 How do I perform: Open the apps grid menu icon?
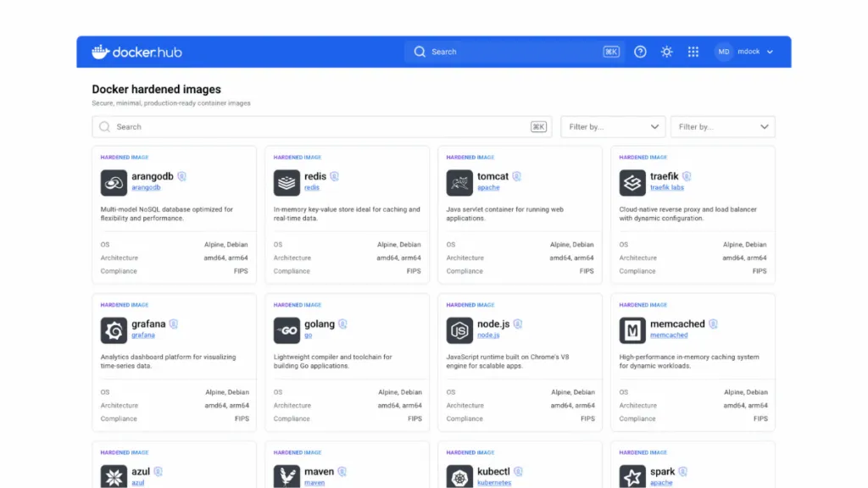pos(693,52)
